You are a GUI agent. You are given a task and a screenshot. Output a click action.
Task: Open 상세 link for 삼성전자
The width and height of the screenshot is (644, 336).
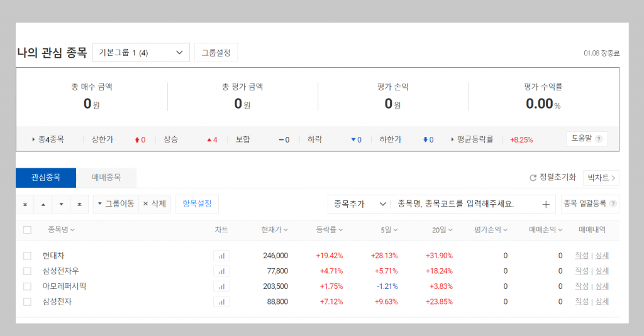pos(602,301)
